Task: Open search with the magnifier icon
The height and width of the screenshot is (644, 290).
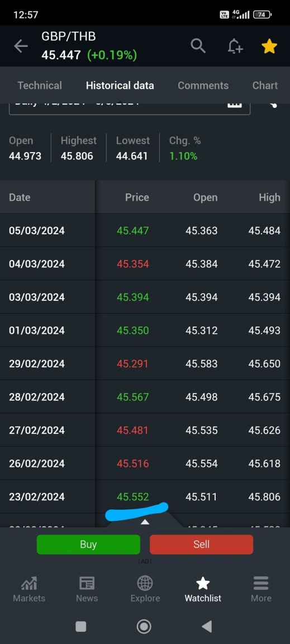Action: (198, 46)
